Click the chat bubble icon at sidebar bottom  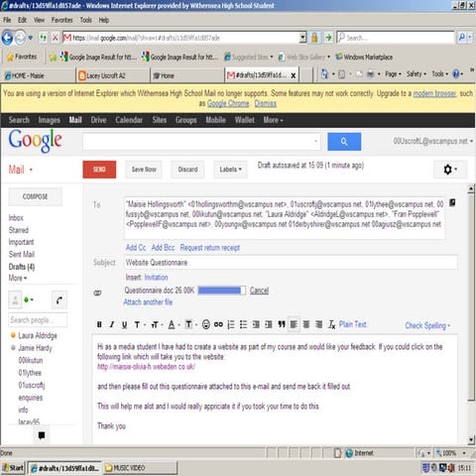(x=42, y=435)
